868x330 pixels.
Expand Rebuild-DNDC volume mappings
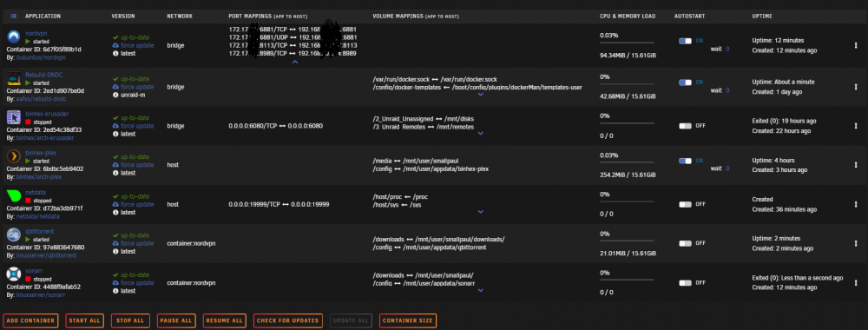point(481,94)
